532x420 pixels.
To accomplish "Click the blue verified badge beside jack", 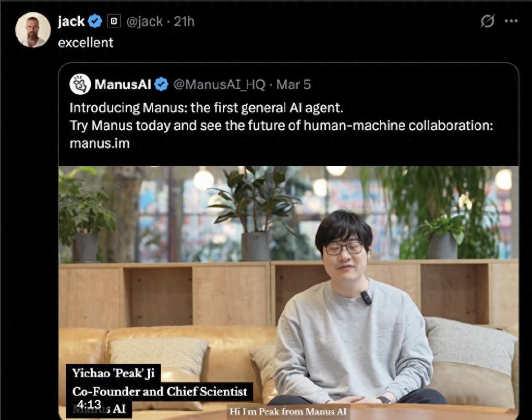I will (95, 21).
